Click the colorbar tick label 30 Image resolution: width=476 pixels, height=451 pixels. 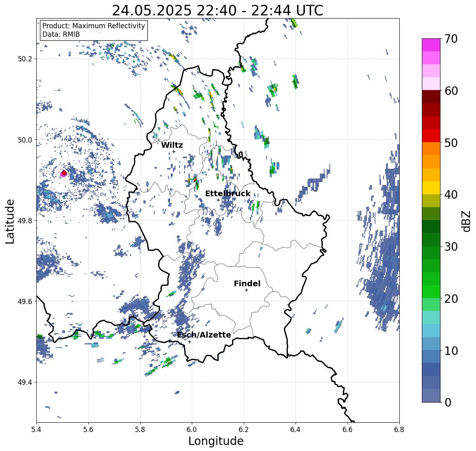[451, 246]
